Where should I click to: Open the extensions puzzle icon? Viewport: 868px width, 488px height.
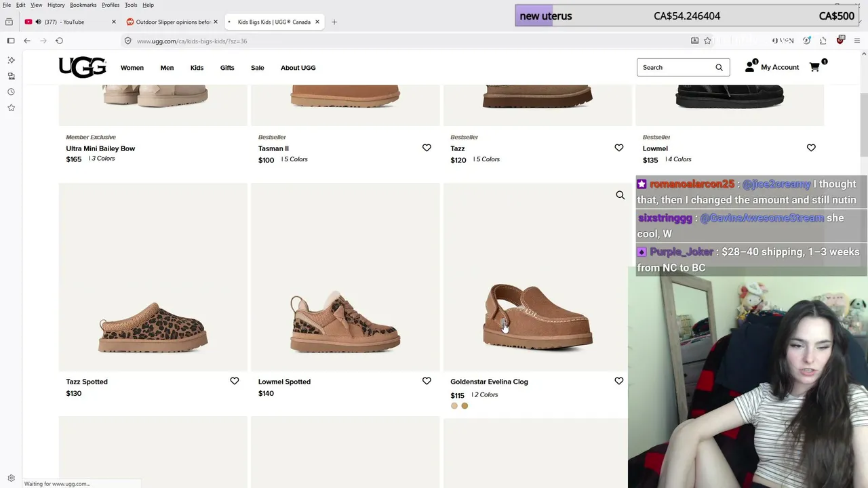(x=823, y=41)
